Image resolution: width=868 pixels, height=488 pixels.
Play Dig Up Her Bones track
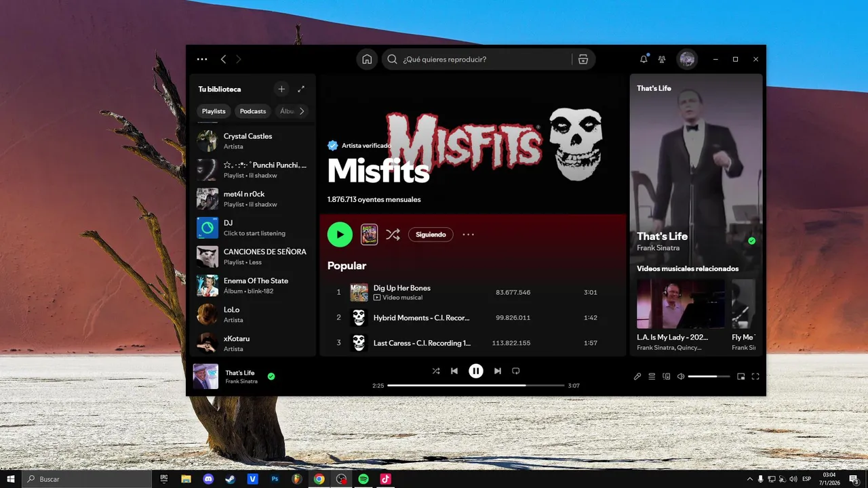click(x=473, y=292)
